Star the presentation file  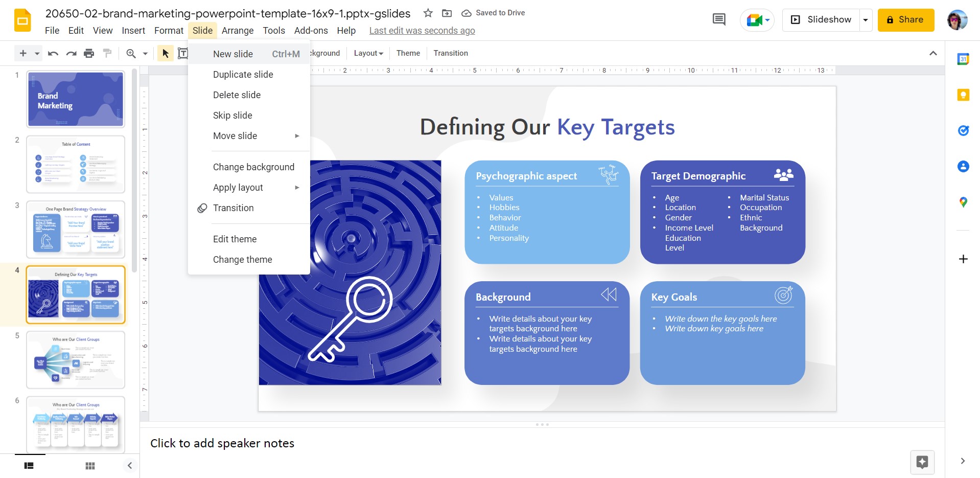(428, 13)
